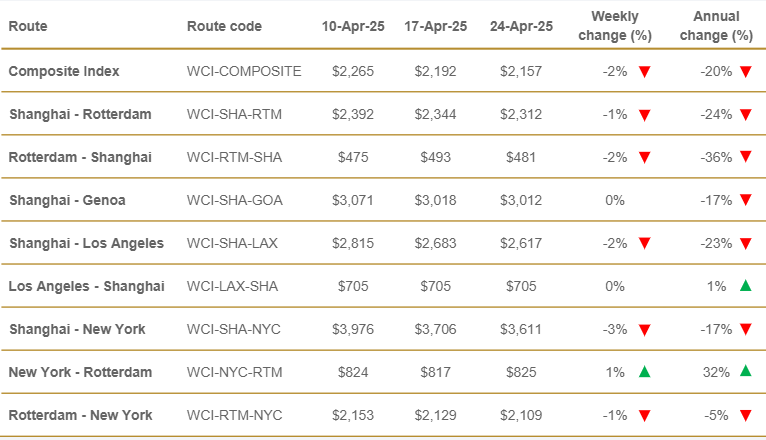
Task: Click red down arrow in Shanghai - Los Angeles annual change
Action: 745,243
